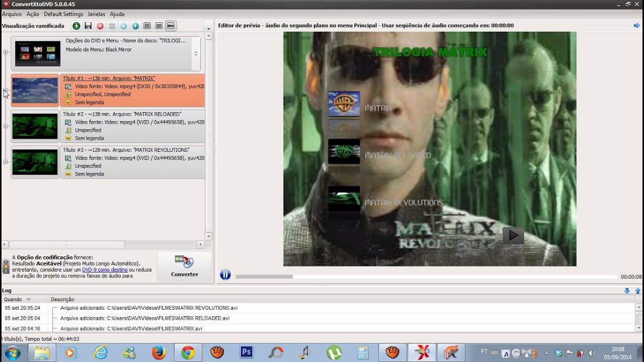Image resolution: width=644 pixels, height=362 pixels.
Task: Select the detailed list view icon
Action: 147,26
